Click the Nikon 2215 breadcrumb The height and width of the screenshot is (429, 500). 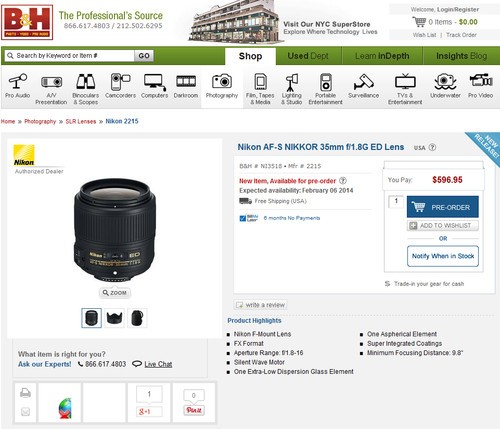click(x=122, y=121)
